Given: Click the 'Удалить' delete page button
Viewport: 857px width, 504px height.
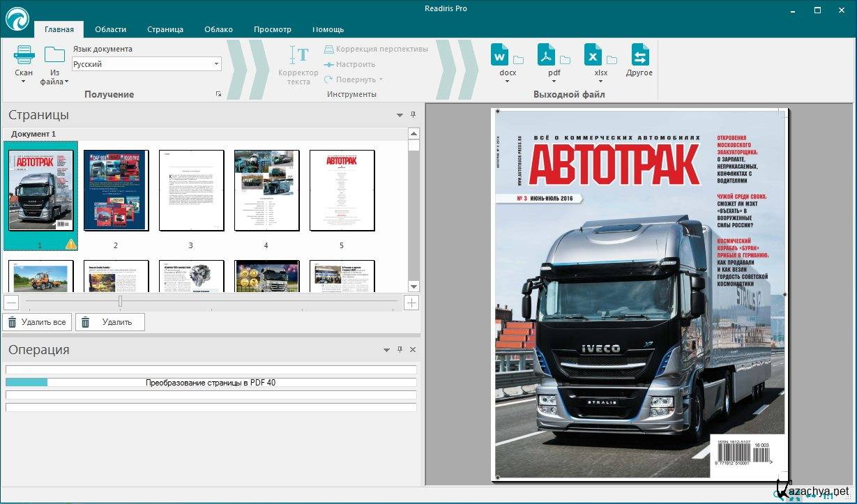Looking at the screenshot, I should point(109,322).
